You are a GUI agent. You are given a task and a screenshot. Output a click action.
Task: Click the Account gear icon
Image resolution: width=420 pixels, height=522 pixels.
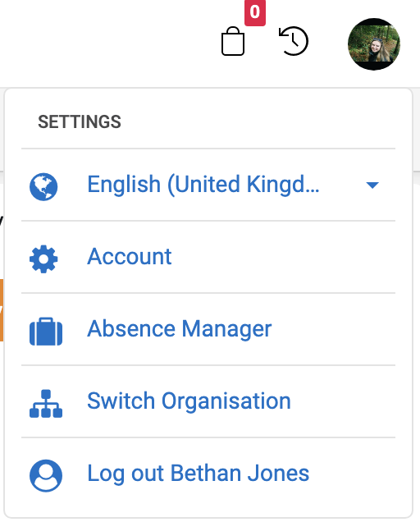click(43, 259)
